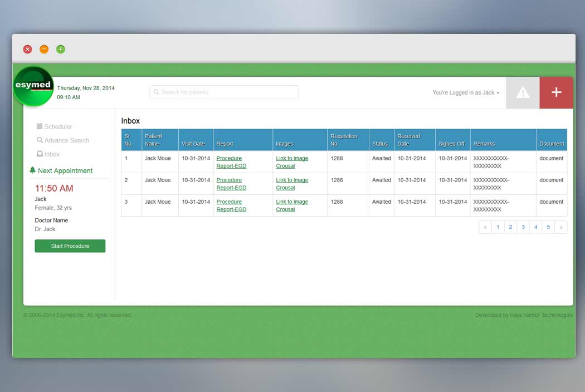Click the red close window button
This screenshot has height=392, width=585.
[x=28, y=49]
